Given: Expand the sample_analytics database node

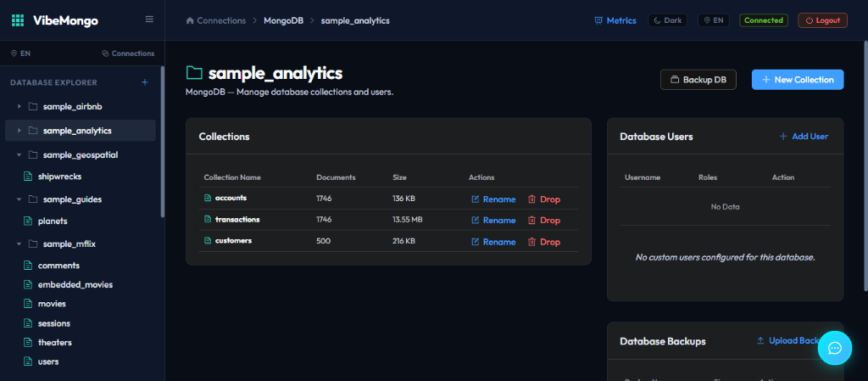Looking at the screenshot, I should pyautogui.click(x=19, y=131).
